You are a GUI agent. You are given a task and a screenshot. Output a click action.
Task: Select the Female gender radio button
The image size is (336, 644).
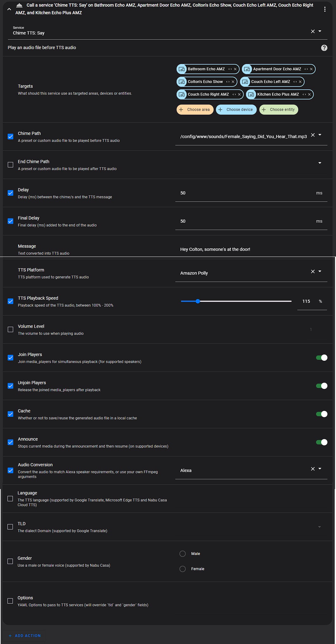tap(183, 569)
